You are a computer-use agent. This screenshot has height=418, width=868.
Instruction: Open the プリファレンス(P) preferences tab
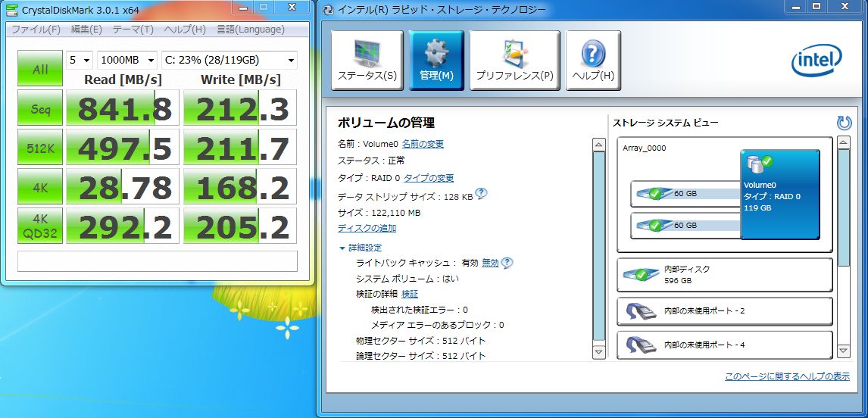tap(515, 61)
